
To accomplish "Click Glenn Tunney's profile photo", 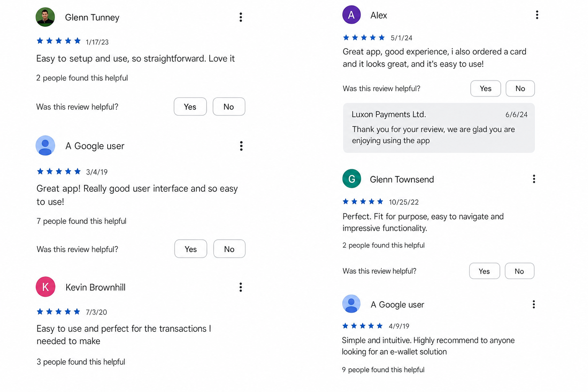I will [x=45, y=17].
